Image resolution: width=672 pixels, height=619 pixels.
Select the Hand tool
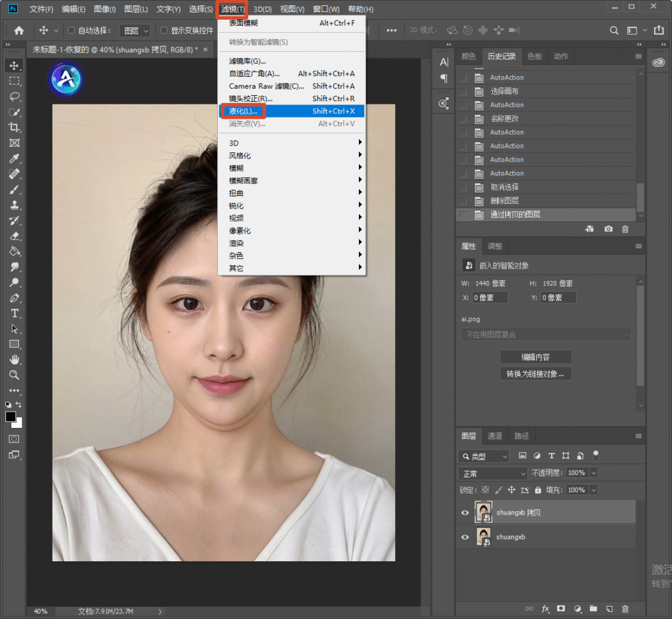14,360
